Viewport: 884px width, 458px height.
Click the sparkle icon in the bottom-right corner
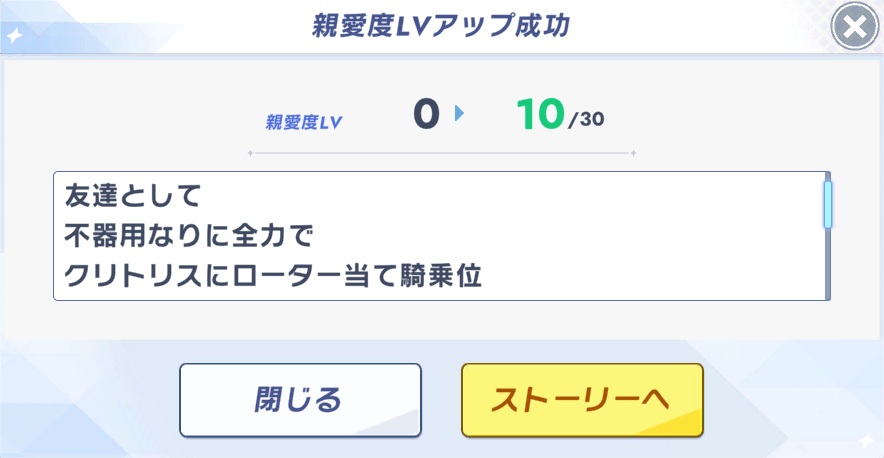point(866,439)
